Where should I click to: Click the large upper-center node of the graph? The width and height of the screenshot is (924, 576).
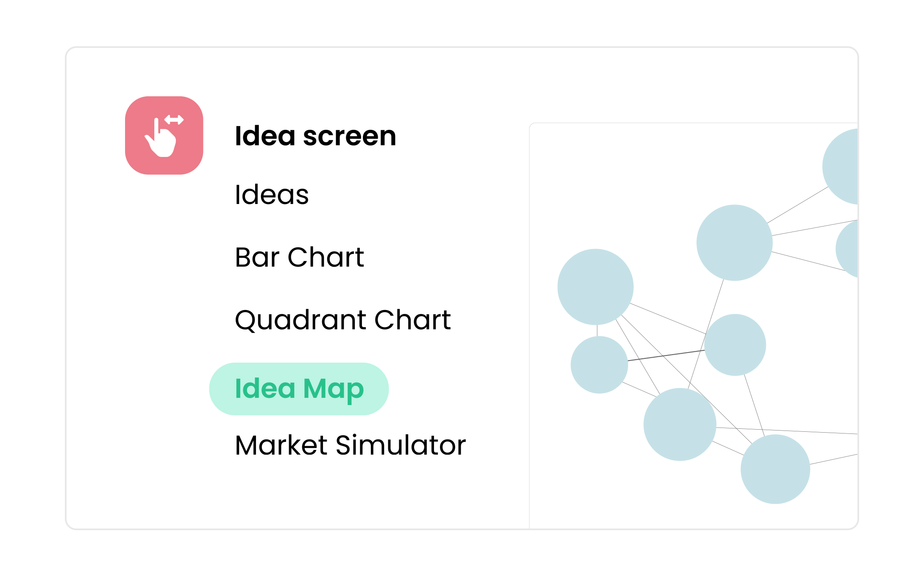pyautogui.click(x=734, y=243)
